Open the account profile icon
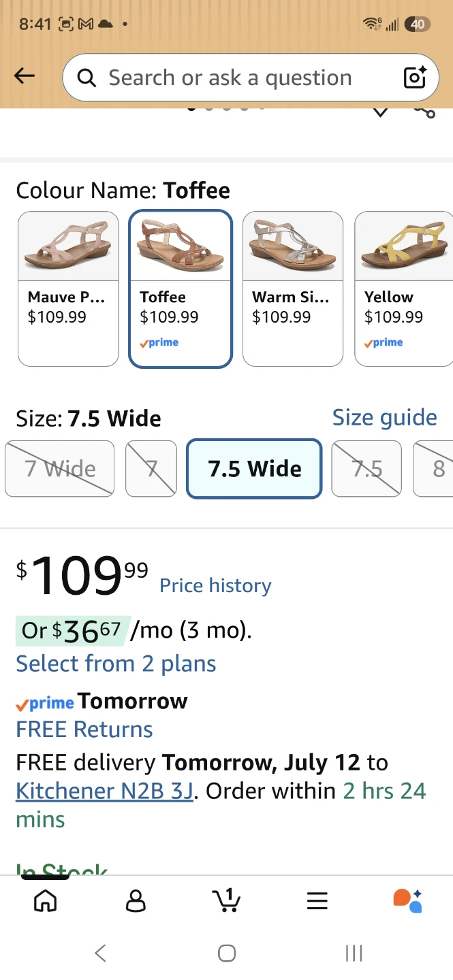The image size is (453, 980). 136,900
